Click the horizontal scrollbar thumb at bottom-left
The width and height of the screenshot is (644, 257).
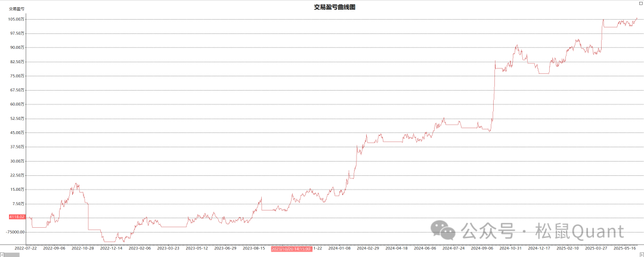(11, 254)
